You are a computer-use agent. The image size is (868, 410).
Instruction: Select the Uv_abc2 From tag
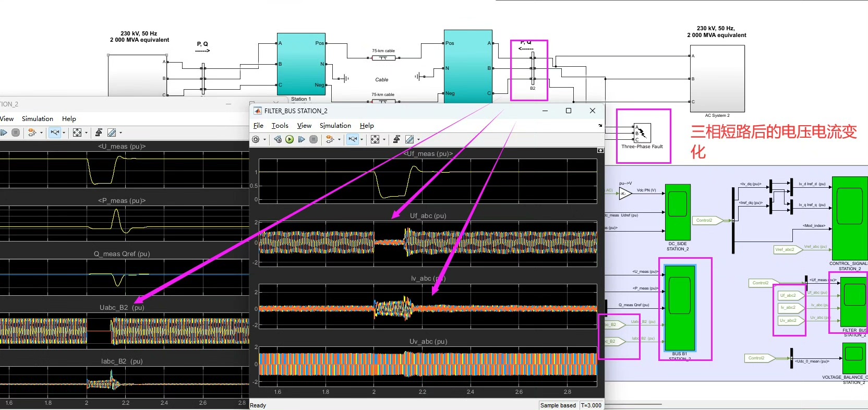pyautogui.click(x=790, y=320)
